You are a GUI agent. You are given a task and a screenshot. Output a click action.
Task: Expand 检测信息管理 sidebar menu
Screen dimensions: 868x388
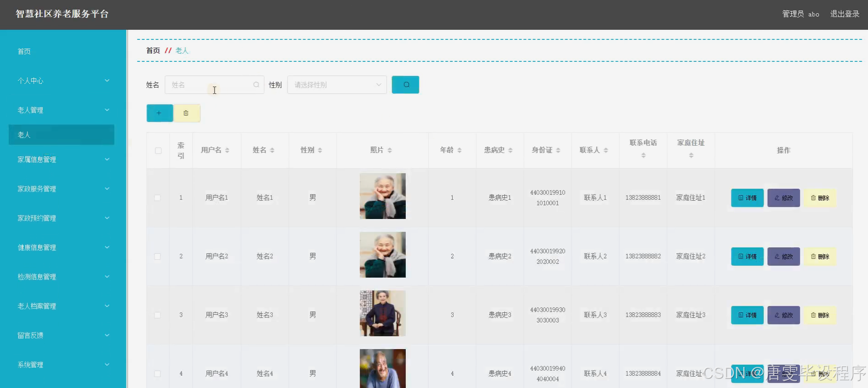tap(63, 277)
